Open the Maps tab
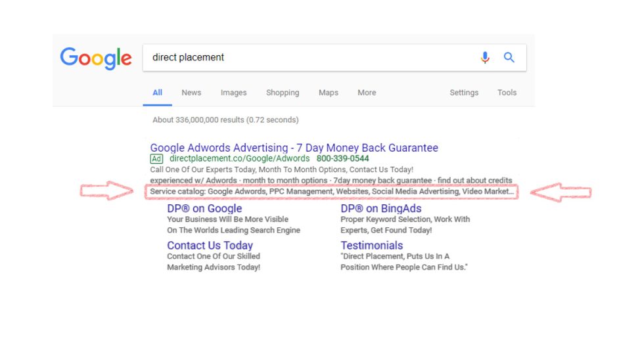 (x=329, y=93)
